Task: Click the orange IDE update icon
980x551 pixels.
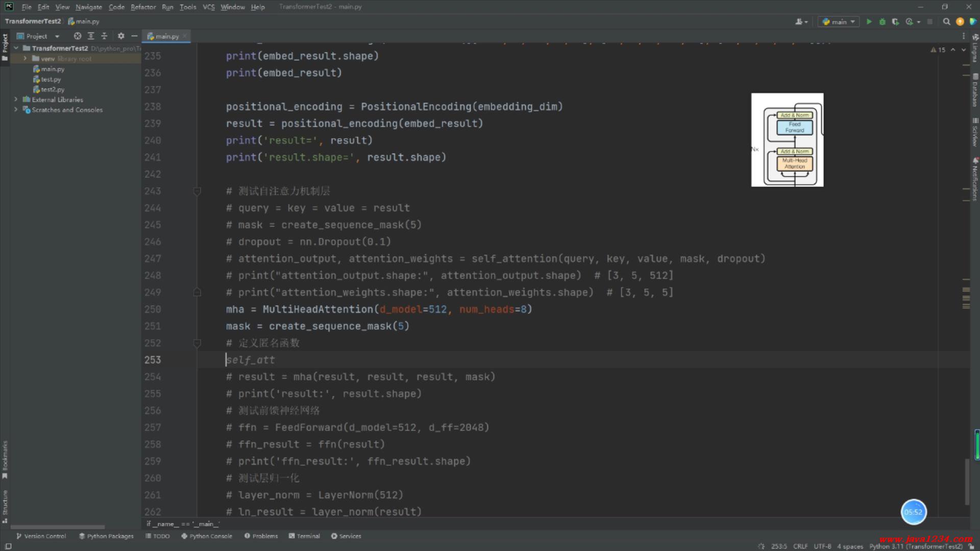Action: pos(960,21)
